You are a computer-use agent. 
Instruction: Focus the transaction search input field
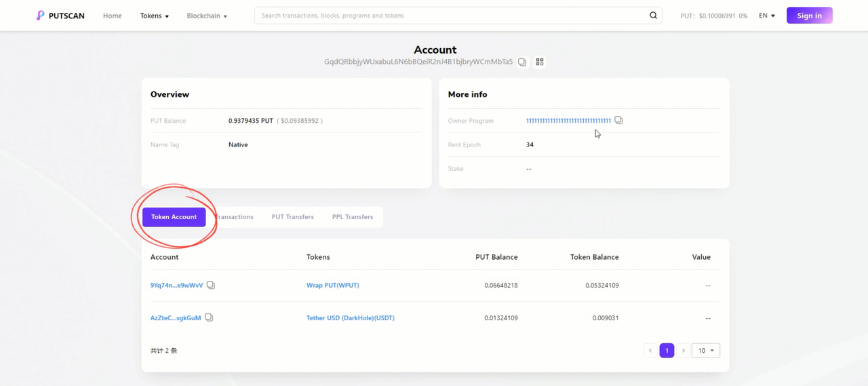pyautogui.click(x=451, y=16)
